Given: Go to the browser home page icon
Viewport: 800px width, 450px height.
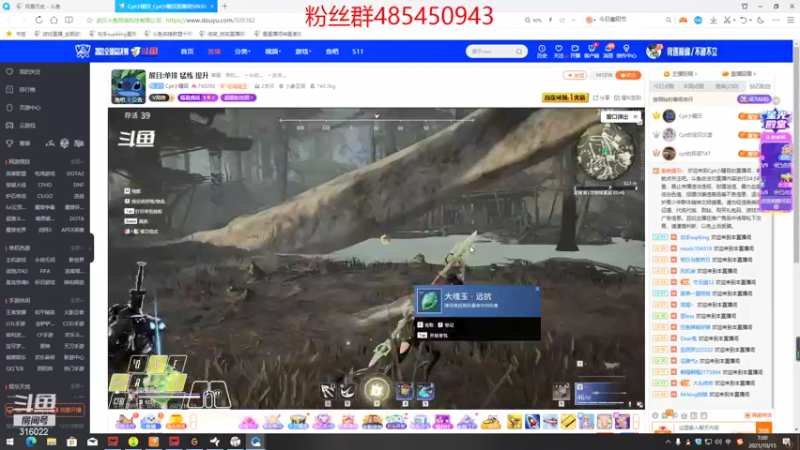Looking at the screenshot, I should pyautogui.click(x=54, y=20).
